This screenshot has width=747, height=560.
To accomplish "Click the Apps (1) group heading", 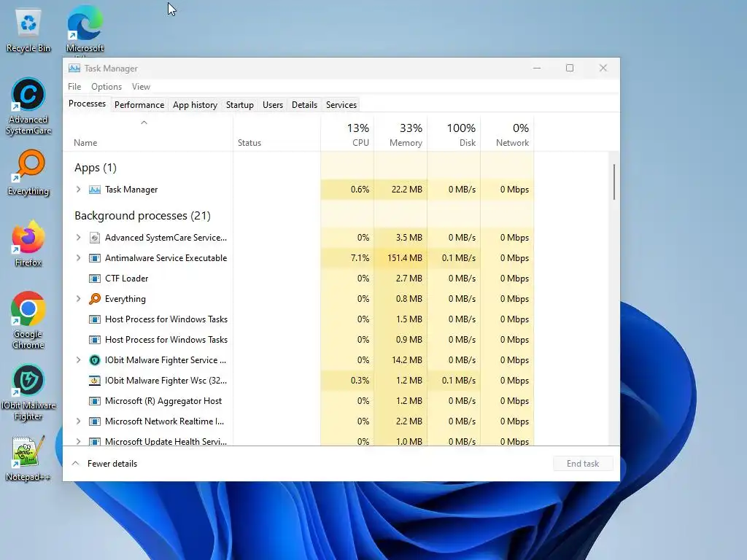I will point(96,168).
